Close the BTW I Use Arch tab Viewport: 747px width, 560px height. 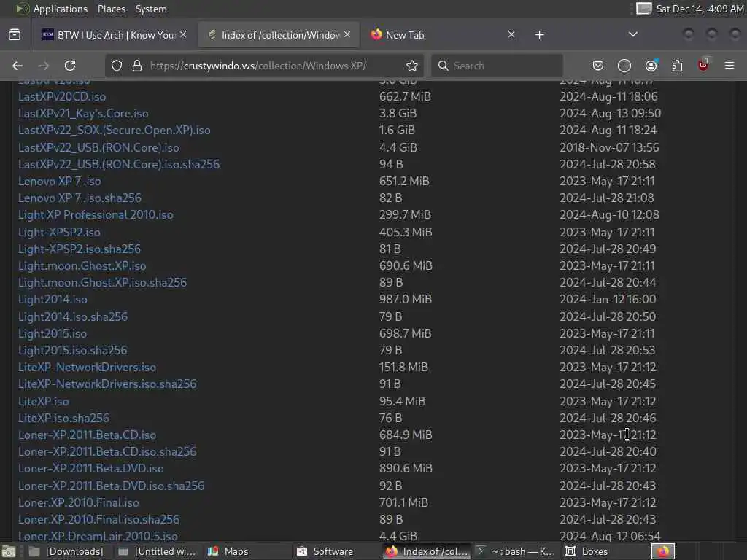[x=183, y=35]
